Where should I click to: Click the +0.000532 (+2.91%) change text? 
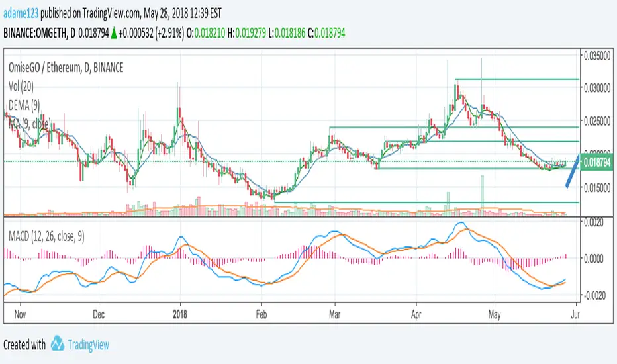click(151, 34)
